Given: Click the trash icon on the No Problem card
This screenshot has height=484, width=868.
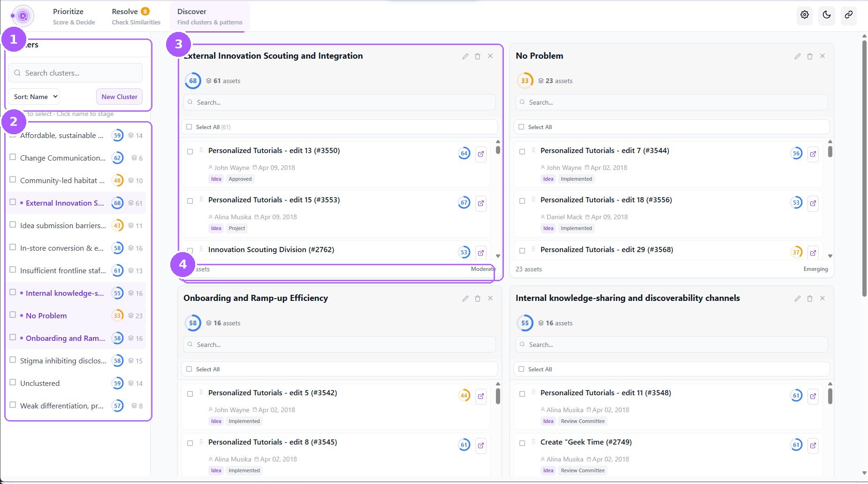Looking at the screenshot, I should click(810, 56).
